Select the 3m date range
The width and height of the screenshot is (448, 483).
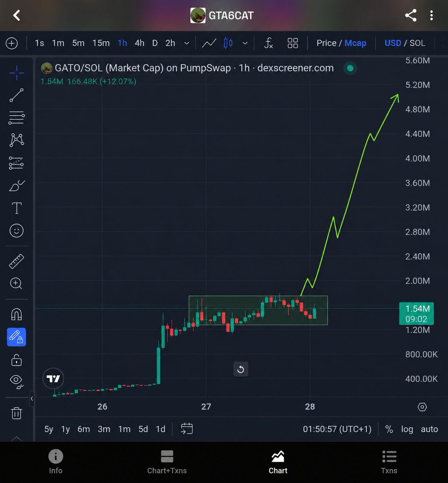104,429
